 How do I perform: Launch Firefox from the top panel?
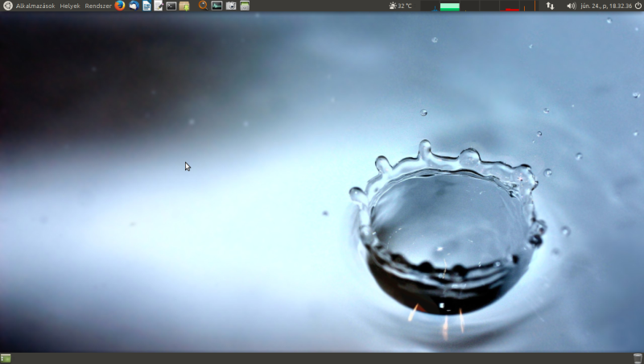point(119,6)
